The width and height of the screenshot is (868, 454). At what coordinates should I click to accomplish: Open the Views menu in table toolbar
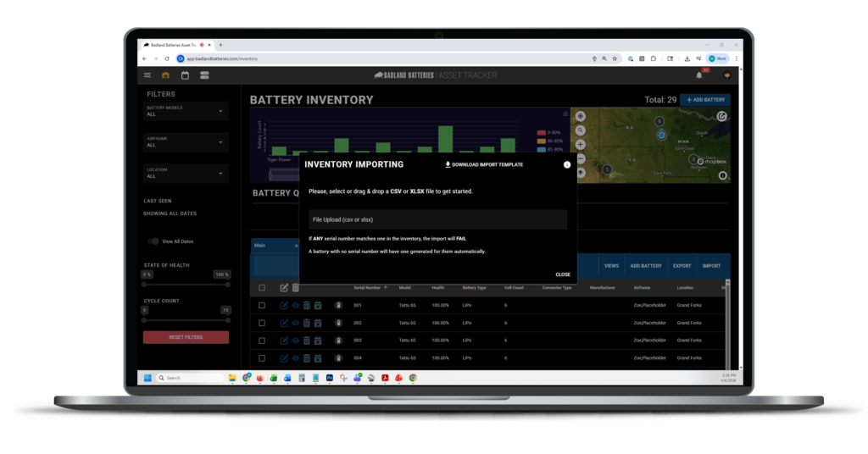point(611,266)
